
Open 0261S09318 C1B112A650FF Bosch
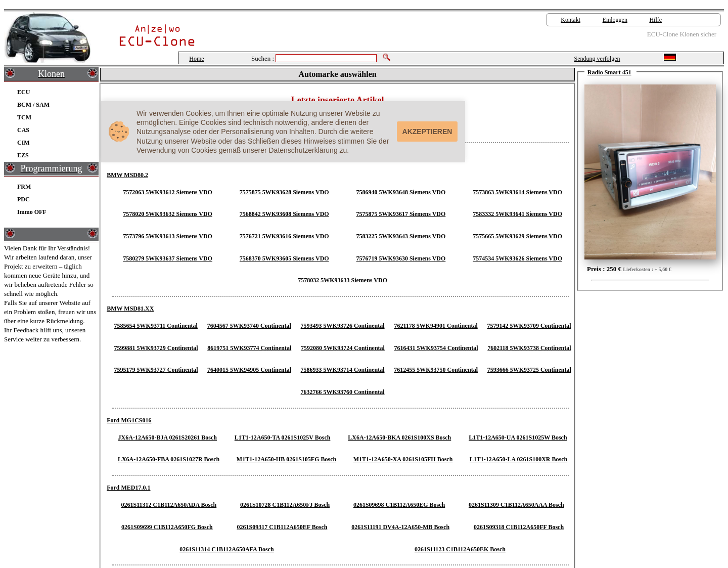pyautogui.click(x=519, y=527)
